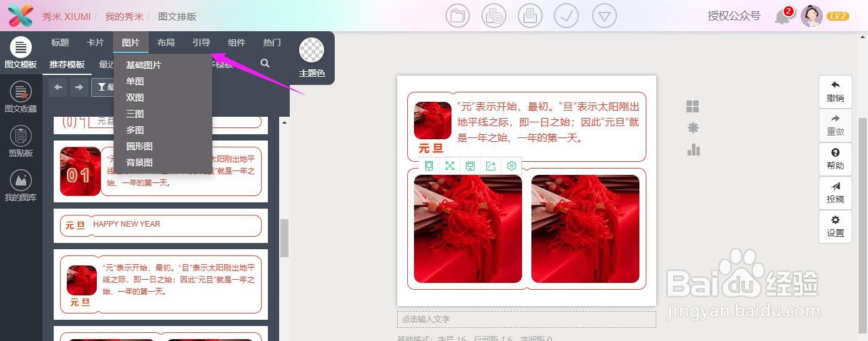Click the previous page left arrow button
868x341 pixels.
tap(58, 87)
